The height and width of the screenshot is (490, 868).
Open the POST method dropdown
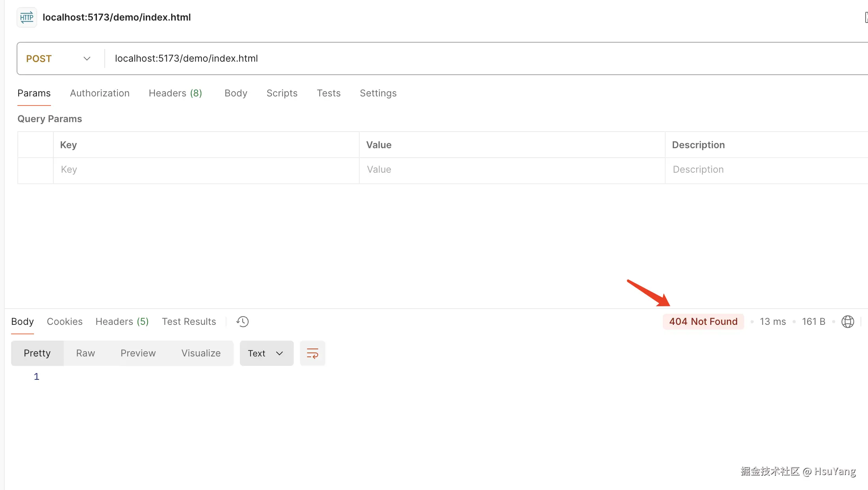[x=59, y=58]
